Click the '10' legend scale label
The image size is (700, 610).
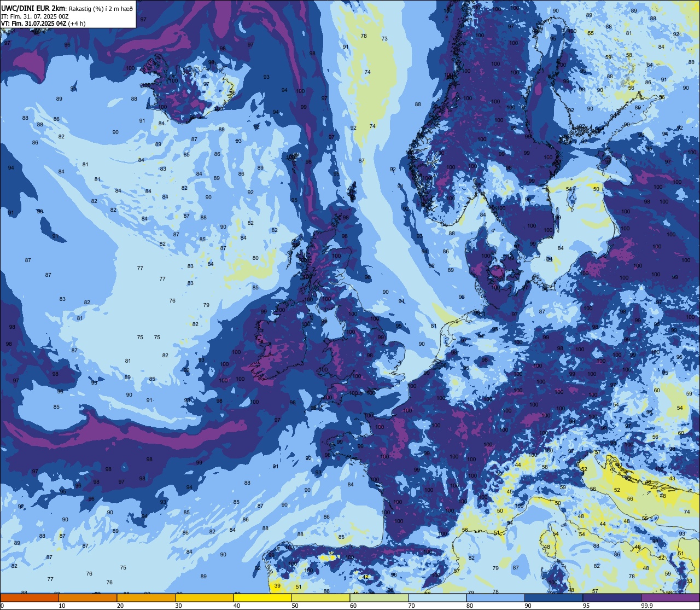tap(62, 606)
